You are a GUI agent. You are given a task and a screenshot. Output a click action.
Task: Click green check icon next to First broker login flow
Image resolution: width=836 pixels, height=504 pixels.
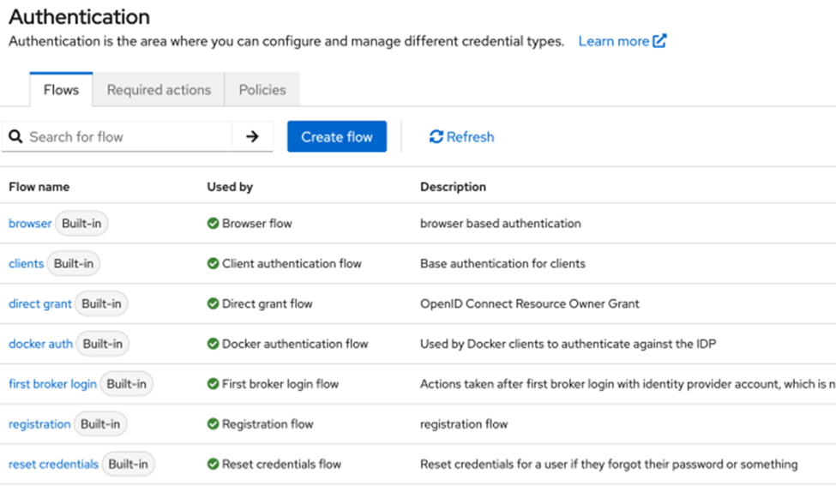pyautogui.click(x=214, y=384)
